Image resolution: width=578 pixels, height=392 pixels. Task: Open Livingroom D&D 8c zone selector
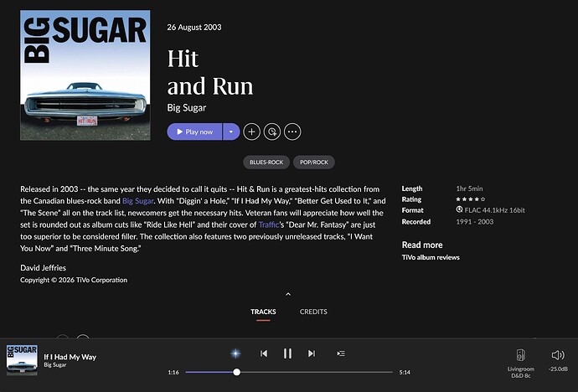pyautogui.click(x=520, y=363)
